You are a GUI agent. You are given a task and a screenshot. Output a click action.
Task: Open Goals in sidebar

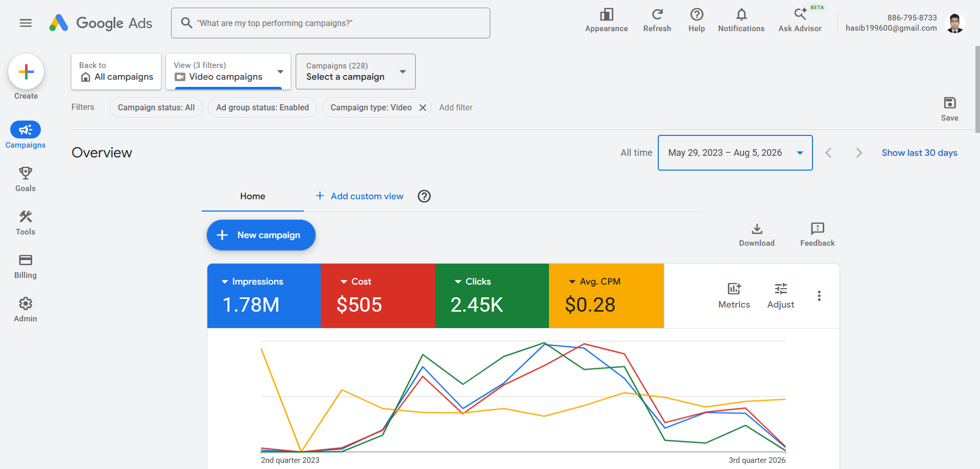(x=26, y=179)
